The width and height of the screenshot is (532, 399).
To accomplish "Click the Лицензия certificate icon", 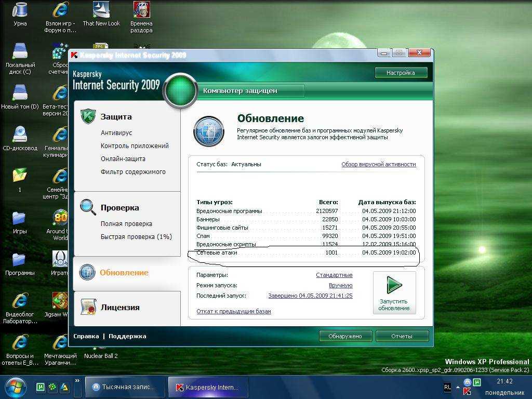I will pos(88,307).
